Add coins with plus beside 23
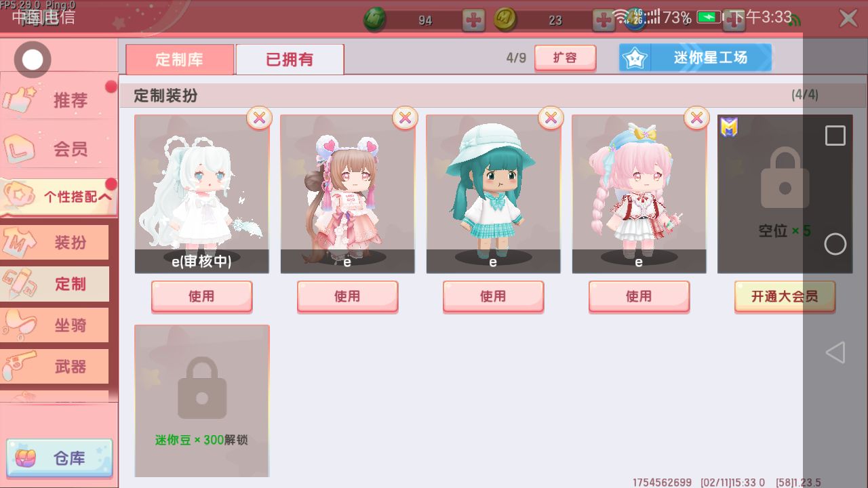The width and height of the screenshot is (868, 488). 604,20
